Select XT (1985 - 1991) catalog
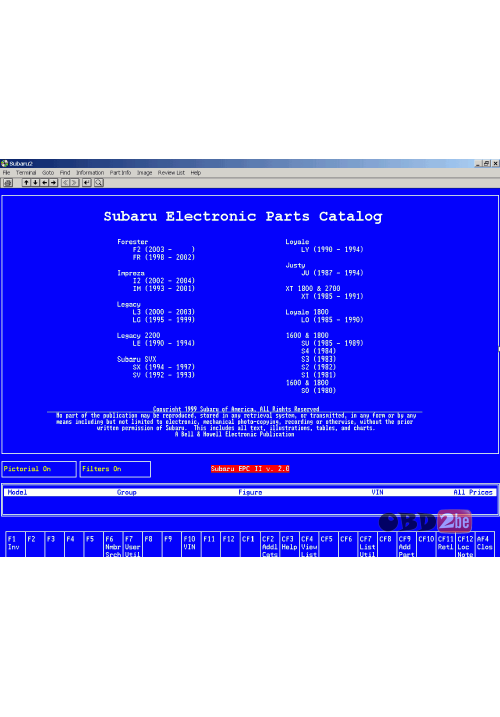Image resolution: width=500 pixels, height=717 pixels. tap(332, 296)
